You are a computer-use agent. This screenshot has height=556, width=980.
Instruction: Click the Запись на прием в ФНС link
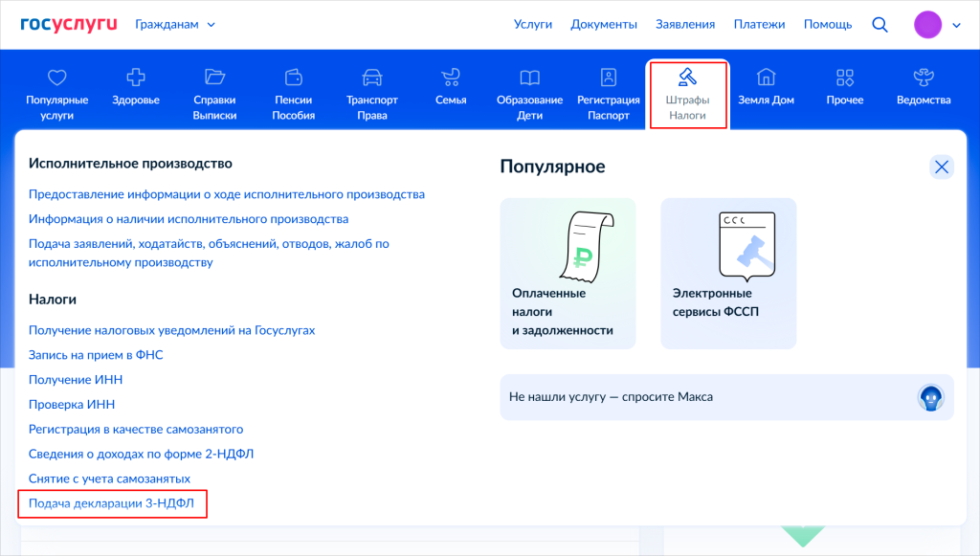[96, 355]
